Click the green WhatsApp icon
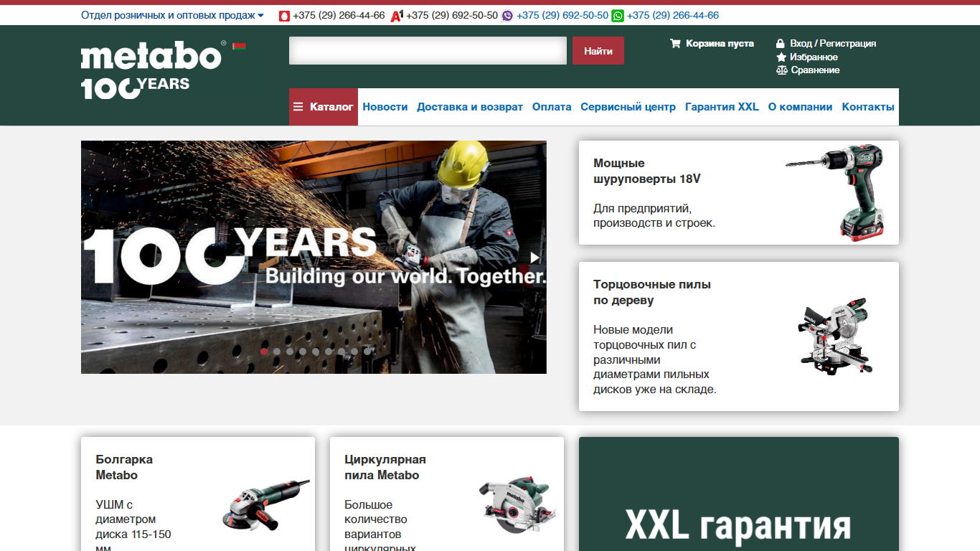Image resolution: width=980 pixels, height=551 pixels. [x=618, y=15]
